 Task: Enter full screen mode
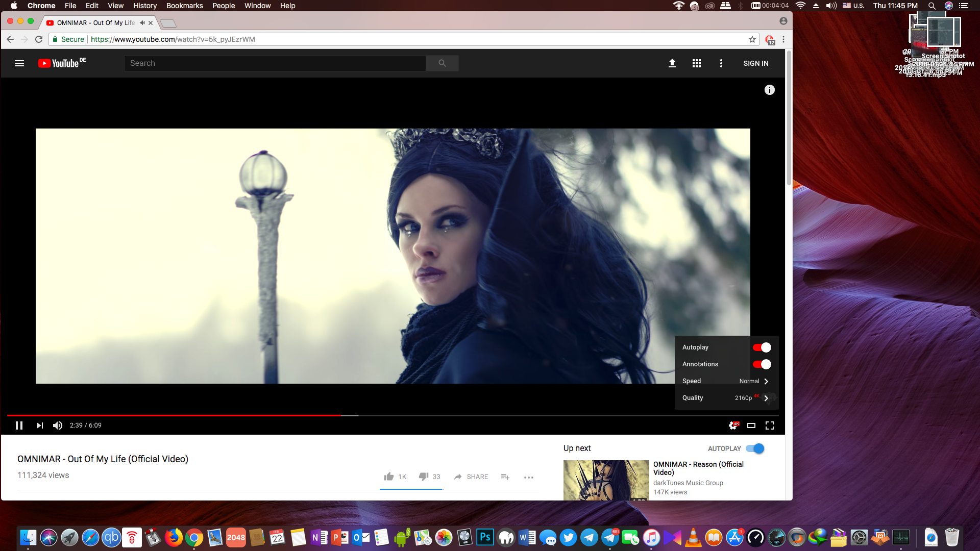(770, 425)
